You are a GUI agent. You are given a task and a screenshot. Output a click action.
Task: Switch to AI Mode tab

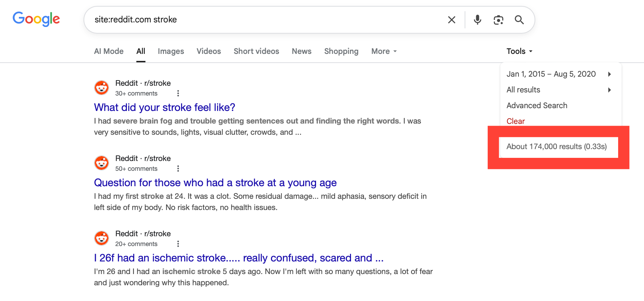coord(109,51)
